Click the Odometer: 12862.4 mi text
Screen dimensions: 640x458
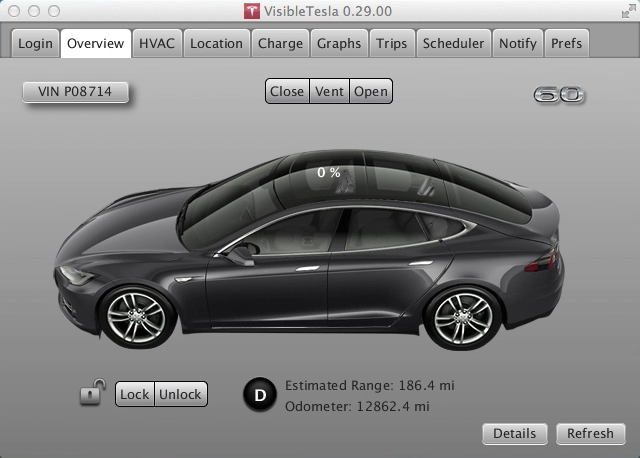point(357,406)
